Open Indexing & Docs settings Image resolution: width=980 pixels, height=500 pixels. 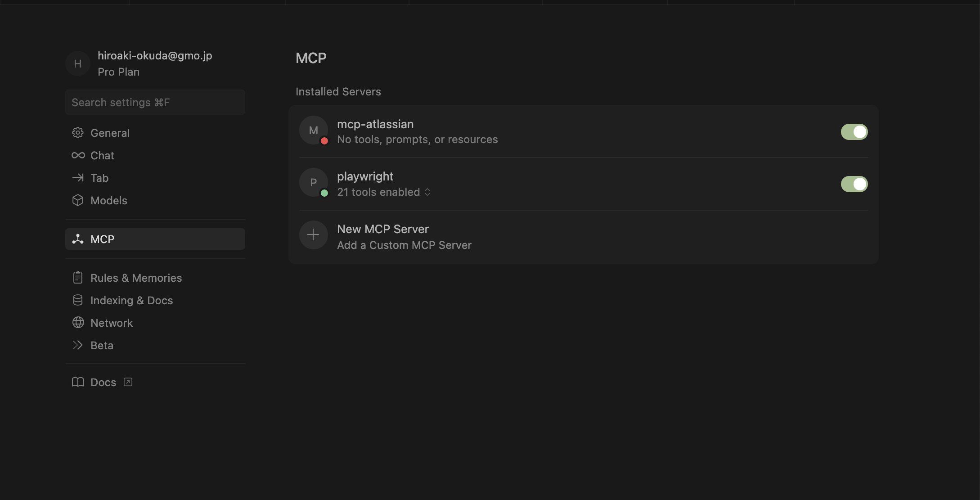(155, 300)
